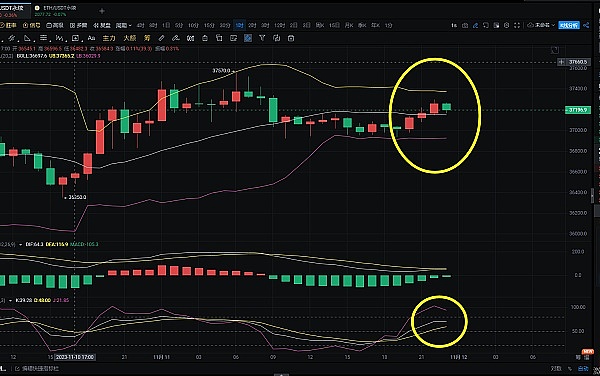Open the drawing filter funnel icon
The height and width of the screenshot is (376, 600).
coord(262,38)
